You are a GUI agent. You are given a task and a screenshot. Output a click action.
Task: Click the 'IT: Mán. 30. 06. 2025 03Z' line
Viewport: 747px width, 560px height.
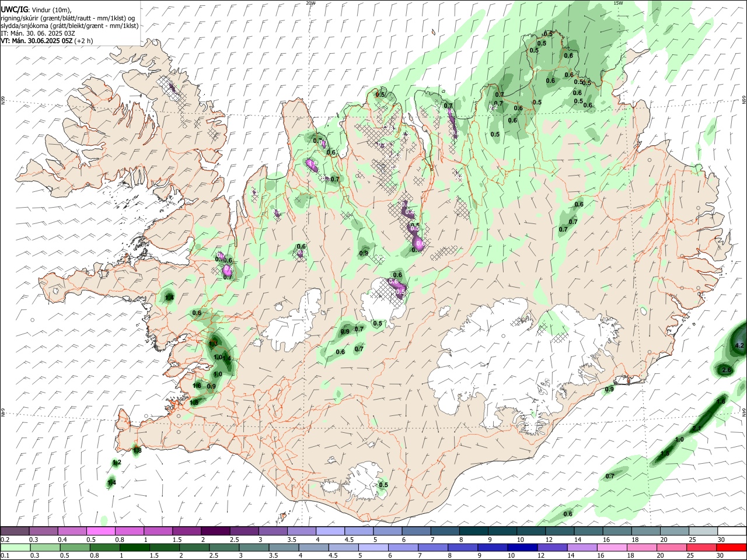38,33
